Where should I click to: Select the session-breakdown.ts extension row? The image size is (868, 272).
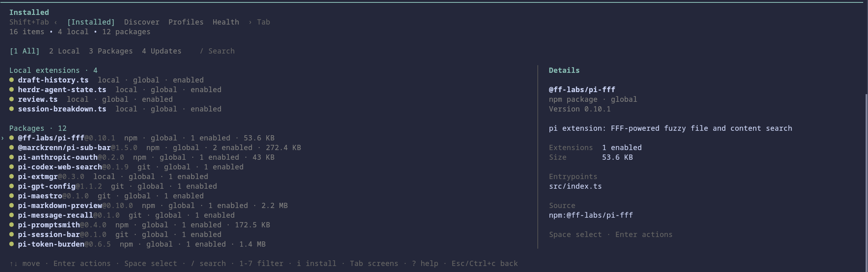pos(115,109)
